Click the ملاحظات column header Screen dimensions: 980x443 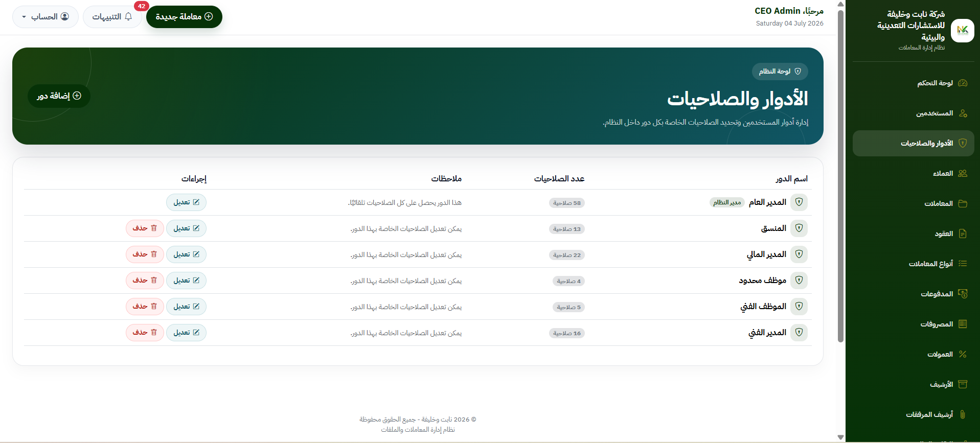(x=446, y=179)
